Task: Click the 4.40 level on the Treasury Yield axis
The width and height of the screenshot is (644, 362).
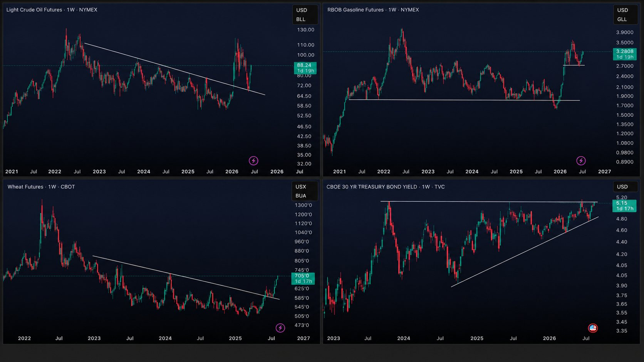Action: pos(621,242)
